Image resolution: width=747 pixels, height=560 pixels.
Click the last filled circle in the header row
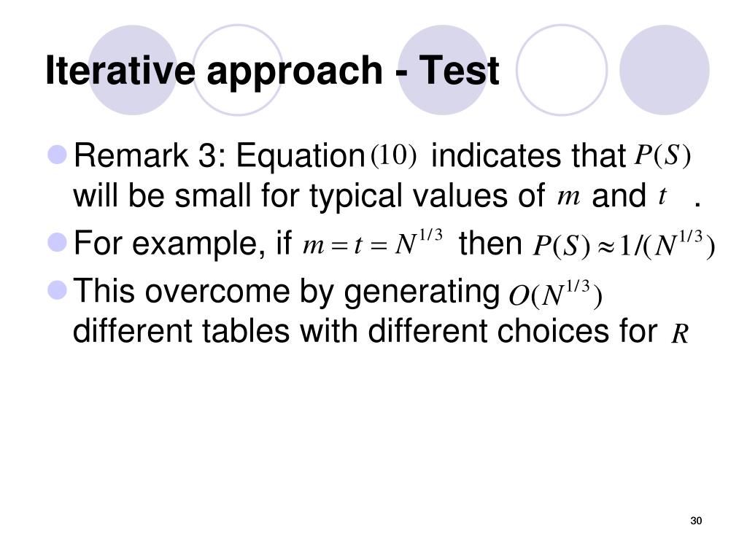coord(664,70)
